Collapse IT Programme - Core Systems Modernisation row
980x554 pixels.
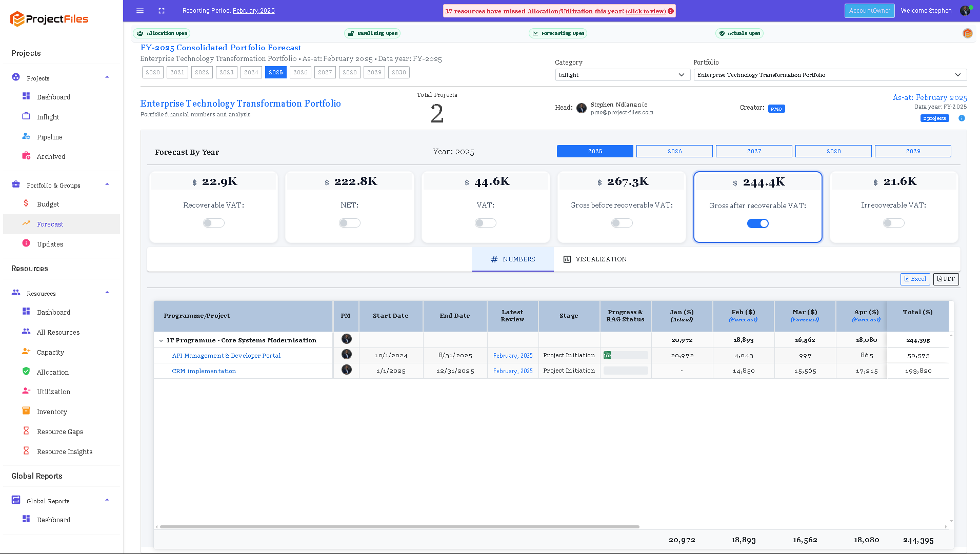point(161,340)
